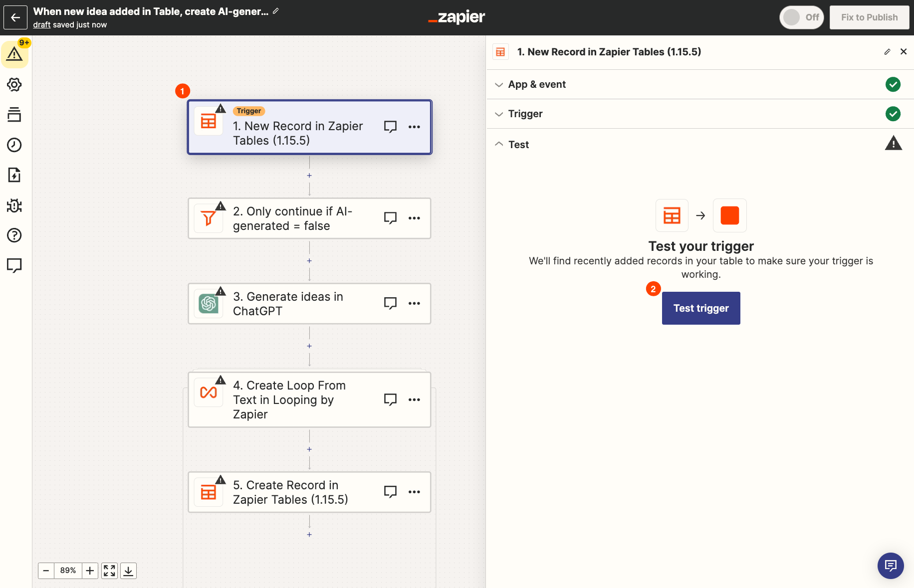Add comment on step 2 filter
This screenshot has width=914, height=588.
coord(390,218)
